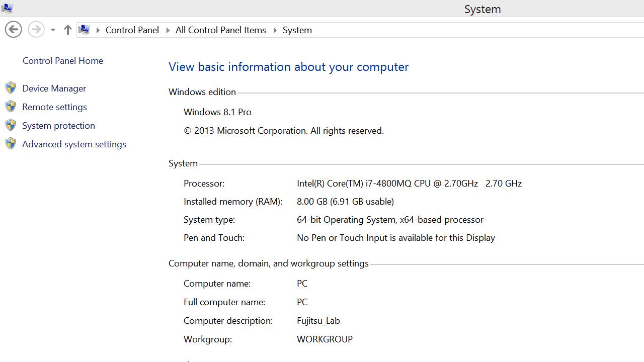
Task: Click the computer icon in address bar
Action: pos(84,30)
